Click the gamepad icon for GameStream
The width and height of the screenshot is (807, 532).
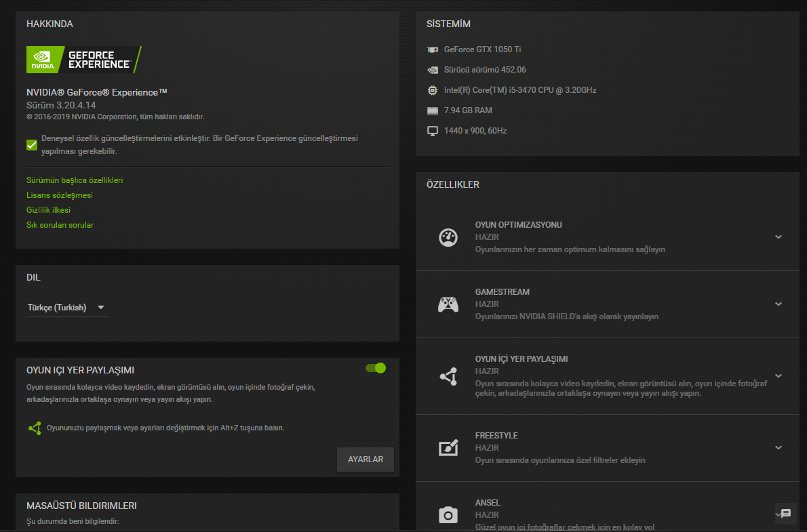448,304
